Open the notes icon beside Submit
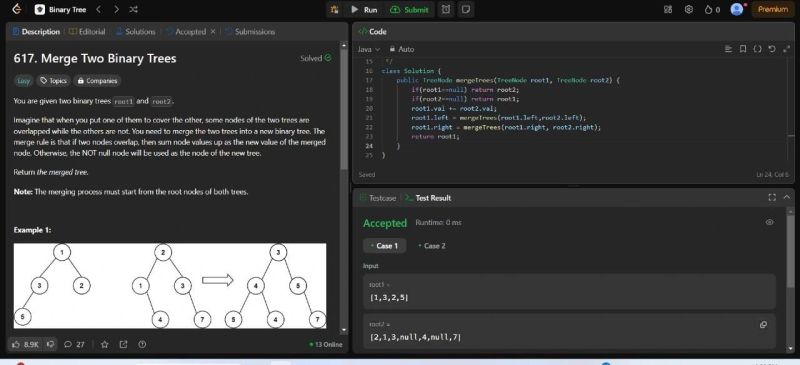This screenshot has width=800, height=365. pyautogui.click(x=465, y=9)
